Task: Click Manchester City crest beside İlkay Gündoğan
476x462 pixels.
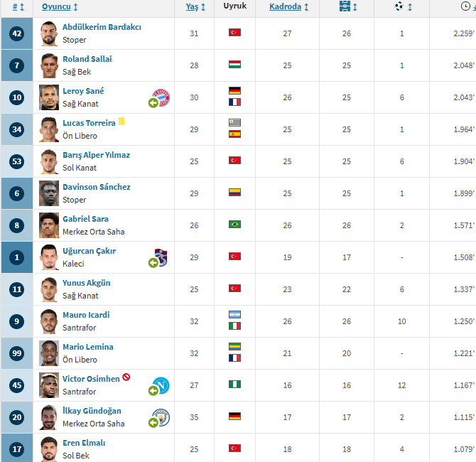Action: pos(161,417)
